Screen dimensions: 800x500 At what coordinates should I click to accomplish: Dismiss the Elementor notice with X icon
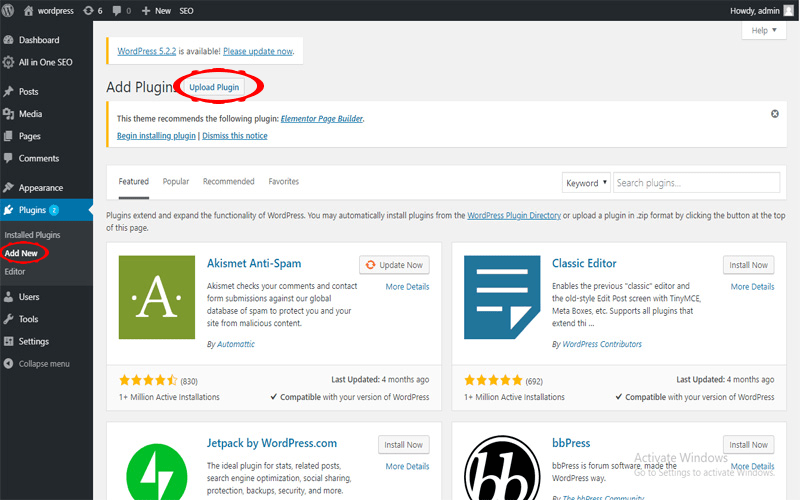[x=774, y=114]
